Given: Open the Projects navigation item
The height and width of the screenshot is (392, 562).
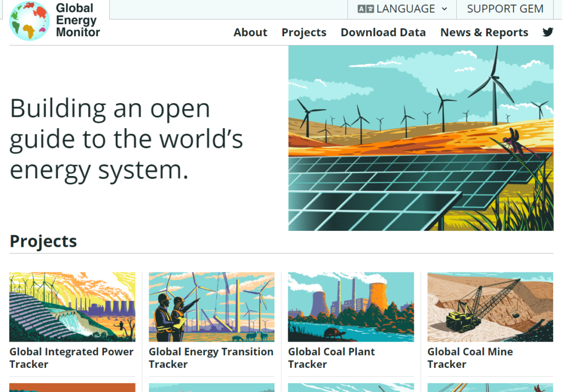Looking at the screenshot, I should (304, 32).
